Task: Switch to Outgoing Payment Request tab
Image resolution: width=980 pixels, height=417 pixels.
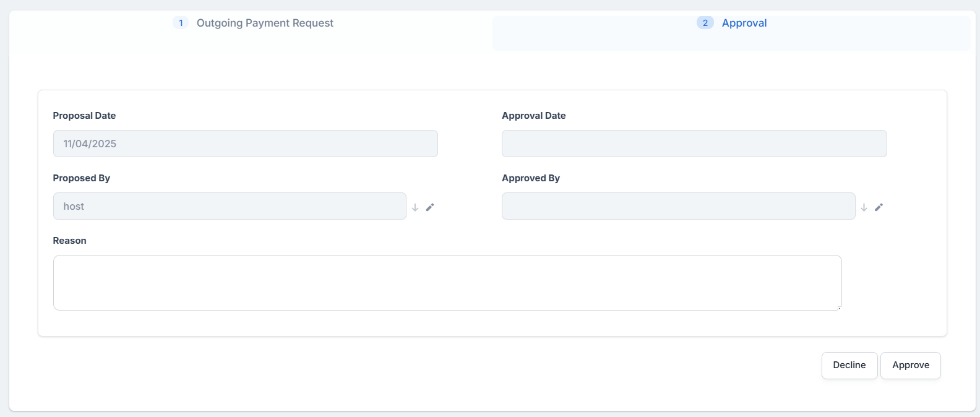Action: [x=265, y=23]
